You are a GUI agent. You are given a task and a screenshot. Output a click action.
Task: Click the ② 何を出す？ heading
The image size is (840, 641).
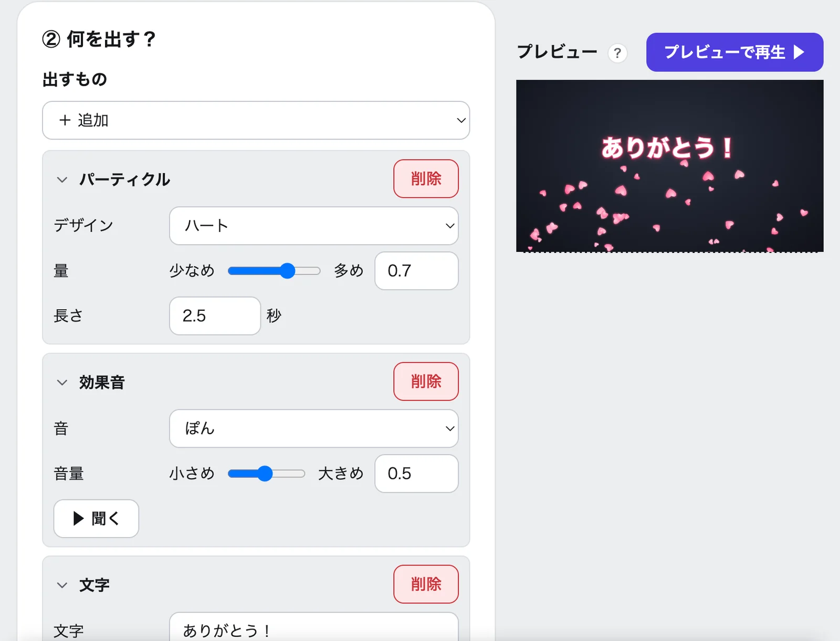[x=99, y=39]
